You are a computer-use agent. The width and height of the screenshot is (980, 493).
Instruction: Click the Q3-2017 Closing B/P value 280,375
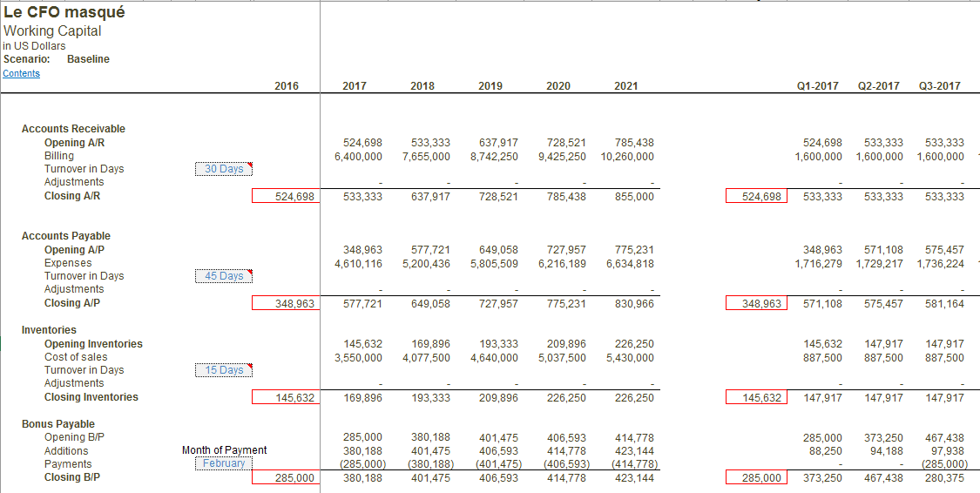click(944, 478)
